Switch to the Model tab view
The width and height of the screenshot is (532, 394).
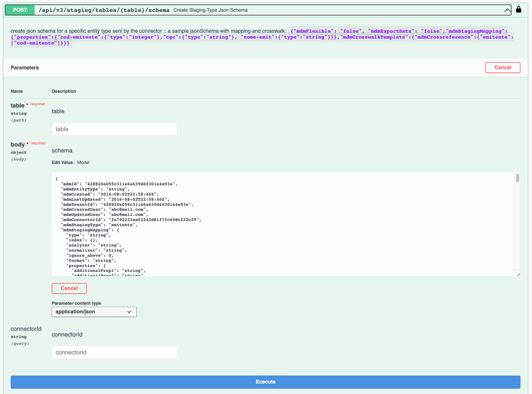[x=83, y=163]
